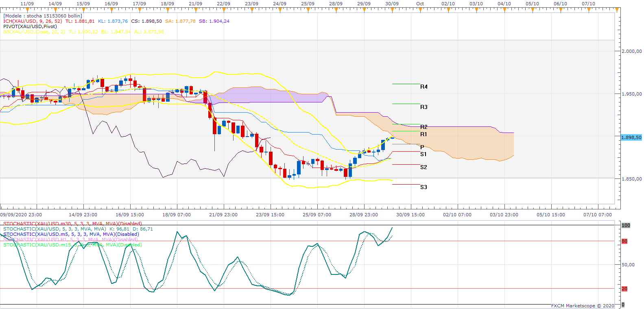The height and width of the screenshot is (309, 644).
Task: Click the 24/09 orange session marker
Action: 279,10
